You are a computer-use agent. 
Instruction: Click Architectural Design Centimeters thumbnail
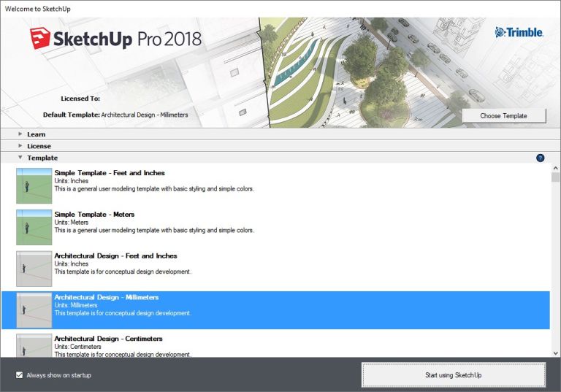pyautogui.click(x=34, y=346)
